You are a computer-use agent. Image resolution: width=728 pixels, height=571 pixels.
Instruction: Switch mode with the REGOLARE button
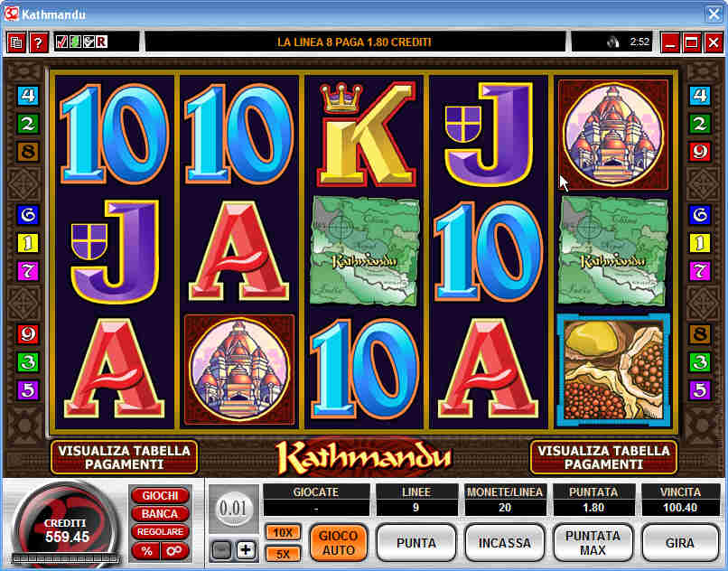[160, 531]
